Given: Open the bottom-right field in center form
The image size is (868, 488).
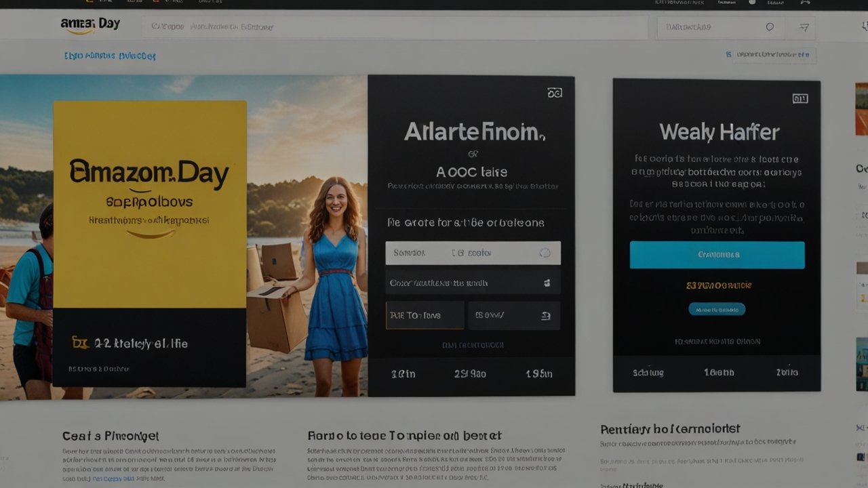Looking at the screenshot, I should pos(513,315).
